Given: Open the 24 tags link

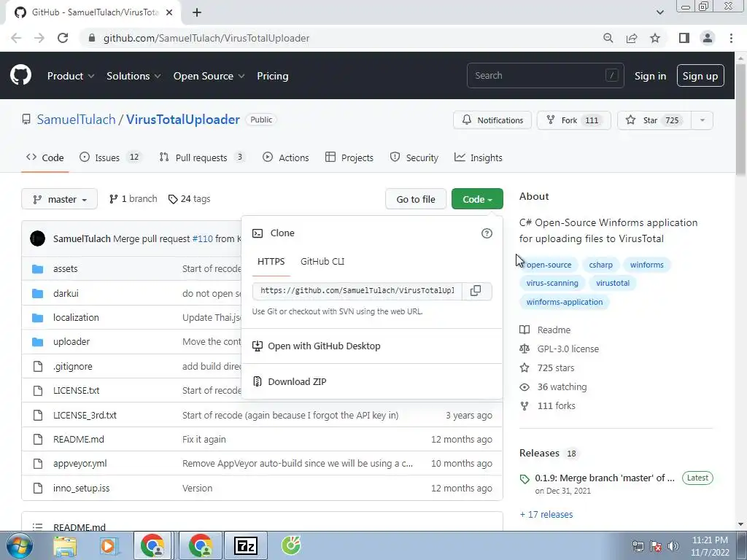Looking at the screenshot, I should pos(189,199).
